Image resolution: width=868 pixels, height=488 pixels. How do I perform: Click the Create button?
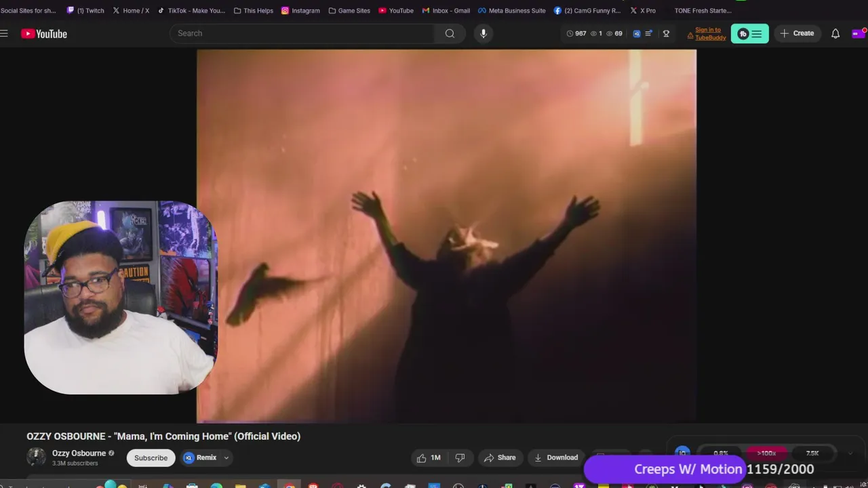tap(797, 33)
